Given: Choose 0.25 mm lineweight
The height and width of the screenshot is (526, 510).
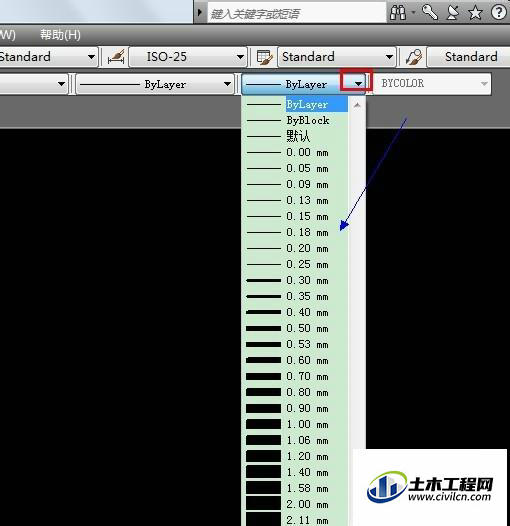Looking at the screenshot, I should click(295, 264).
